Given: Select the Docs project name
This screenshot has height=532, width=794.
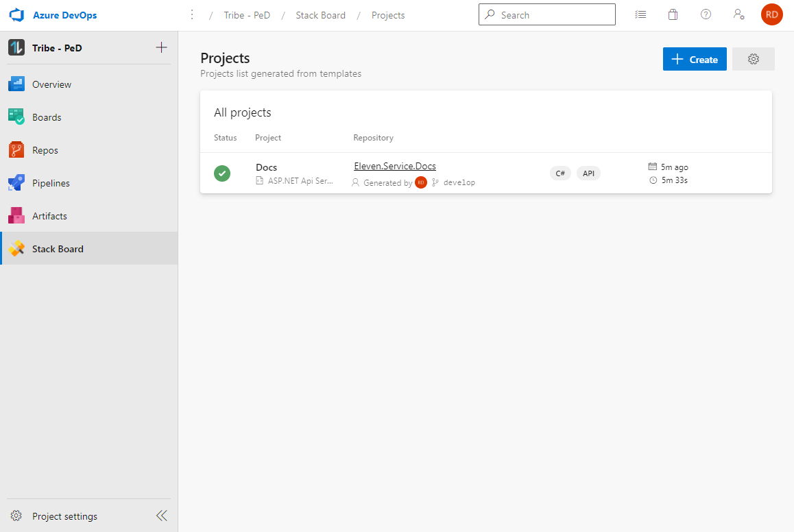Looking at the screenshot, I should tap(266, 167).
